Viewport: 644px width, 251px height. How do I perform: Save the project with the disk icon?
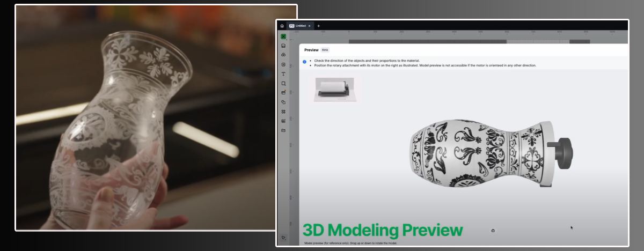[x=283, y=46]
